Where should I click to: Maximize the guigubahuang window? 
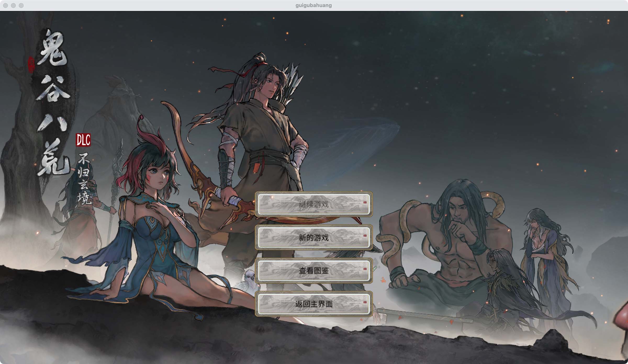coord(21,5)
